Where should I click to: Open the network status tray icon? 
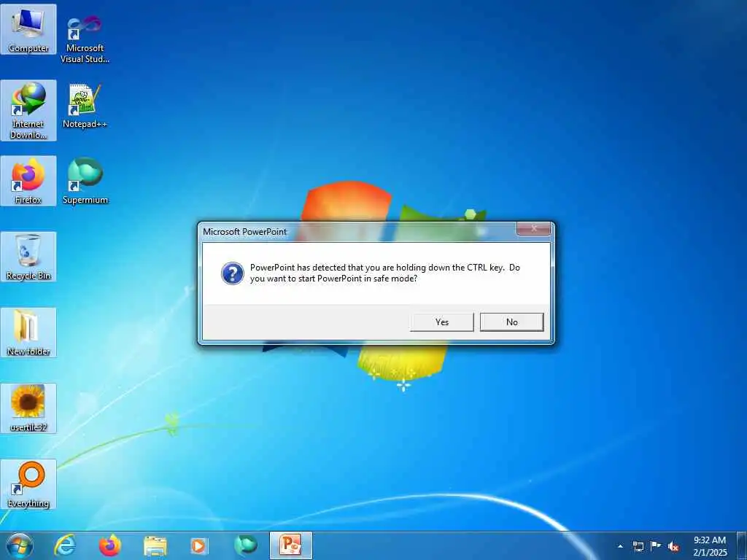tap(638, 546)
